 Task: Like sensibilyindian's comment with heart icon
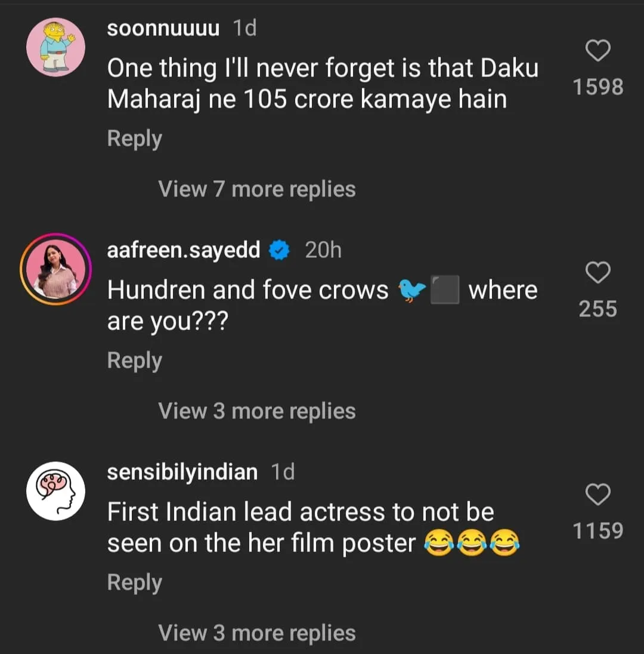(597, 495)
